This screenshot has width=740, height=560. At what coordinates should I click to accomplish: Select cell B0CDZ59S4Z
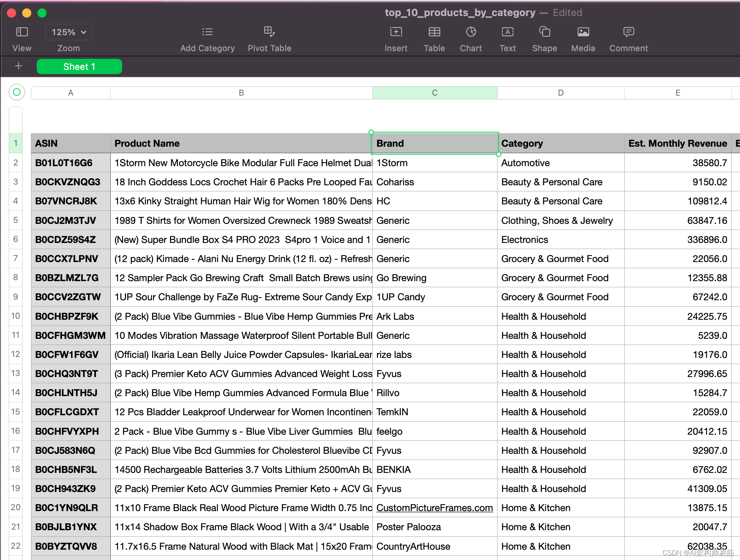tap(71, 240)
